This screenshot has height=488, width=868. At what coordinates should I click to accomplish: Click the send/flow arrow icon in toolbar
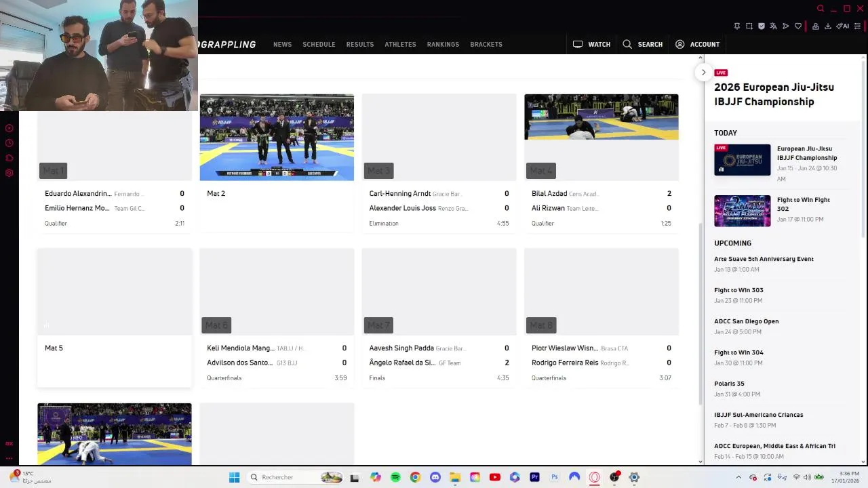[x=786, y=26]
